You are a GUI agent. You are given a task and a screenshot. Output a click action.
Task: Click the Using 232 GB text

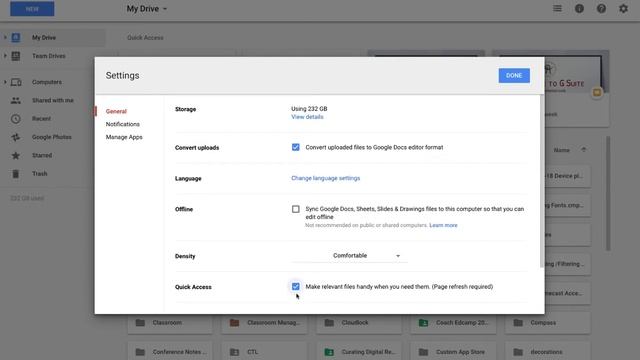309,109
